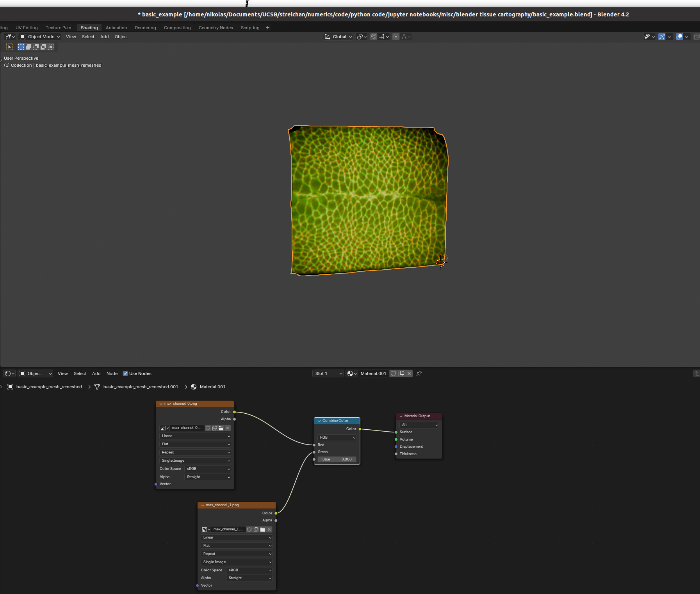The height and width of the screenshot is (594, 700).
Task: Click fake user shield for Material.001
Action: click(x=394, y=373)
